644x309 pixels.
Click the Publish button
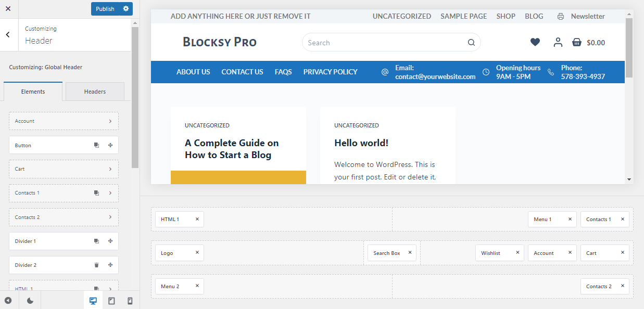(x=105, y=9)
